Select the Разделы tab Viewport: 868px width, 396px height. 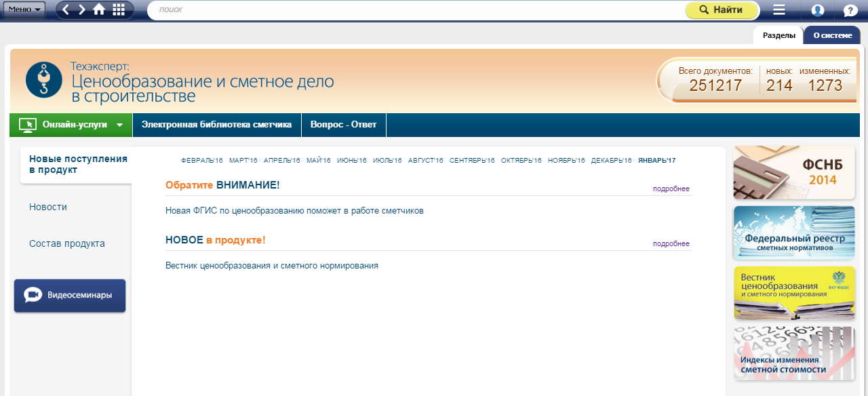(x=778, y=35)
